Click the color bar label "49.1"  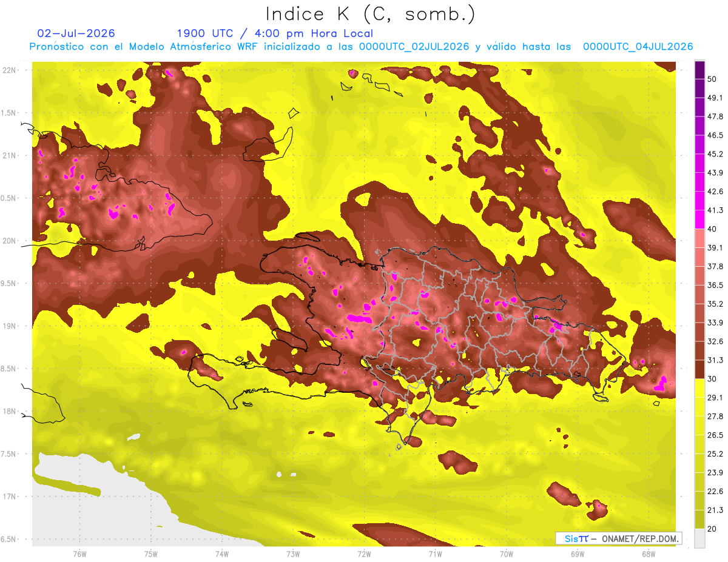click(716, 98)
